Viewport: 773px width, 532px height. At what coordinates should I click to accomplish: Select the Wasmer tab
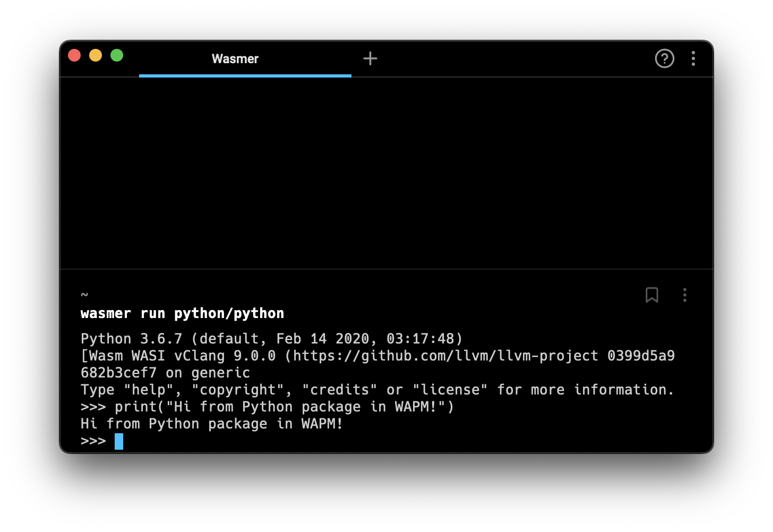[235, 59]
